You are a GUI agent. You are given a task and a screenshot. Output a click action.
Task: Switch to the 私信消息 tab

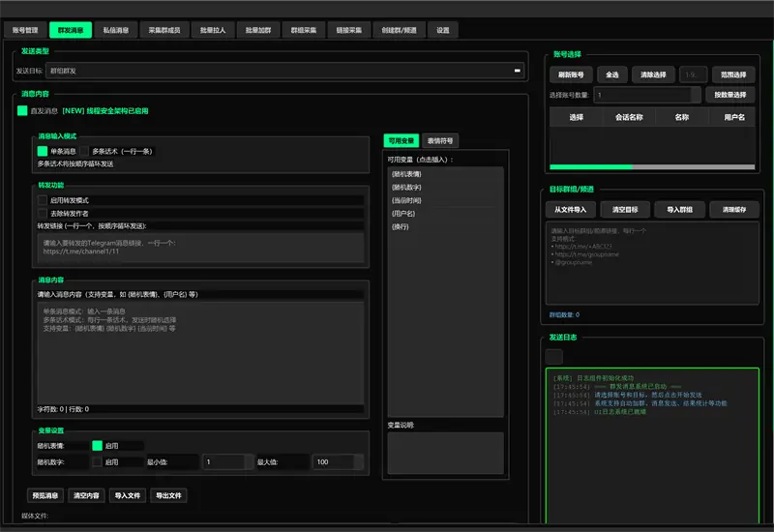click(x=114, y=31)
